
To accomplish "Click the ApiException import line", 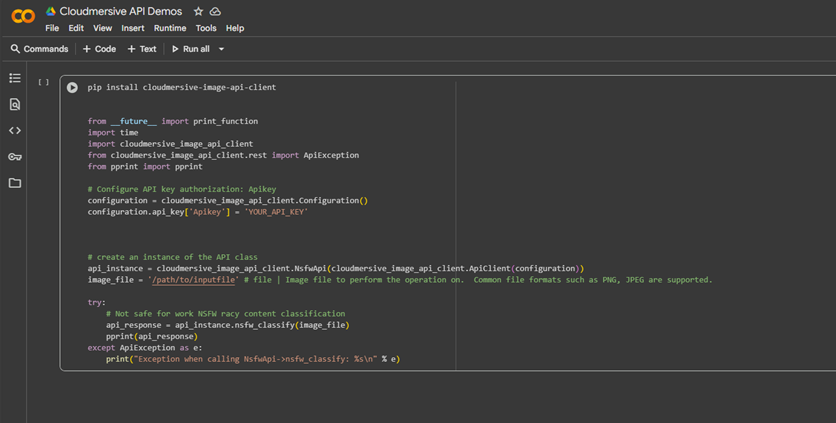I will click(223, 155).
